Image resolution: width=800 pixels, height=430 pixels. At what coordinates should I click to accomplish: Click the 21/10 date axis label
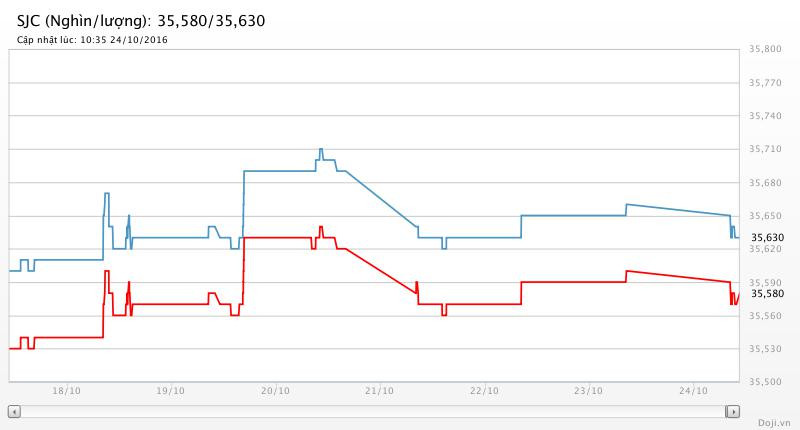coord(379,391)
